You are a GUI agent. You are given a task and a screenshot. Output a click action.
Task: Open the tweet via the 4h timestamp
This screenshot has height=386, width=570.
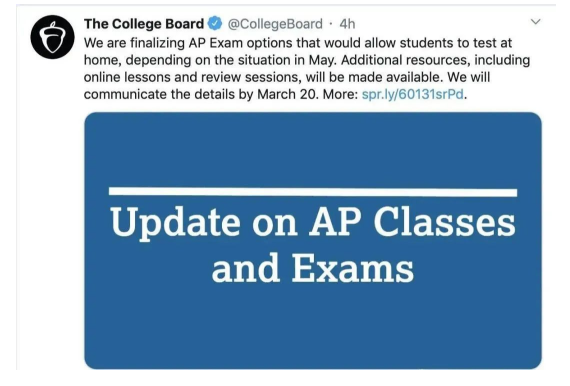click(347, 24)
